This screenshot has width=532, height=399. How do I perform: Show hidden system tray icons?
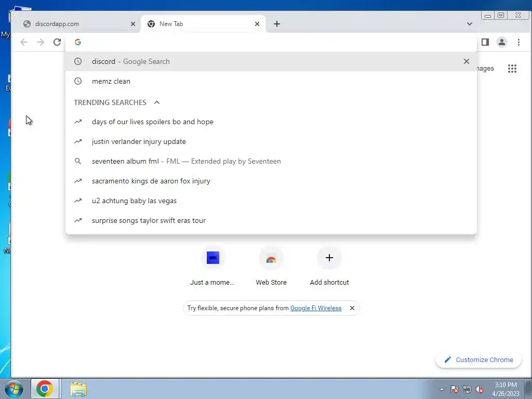pos(442,389)
